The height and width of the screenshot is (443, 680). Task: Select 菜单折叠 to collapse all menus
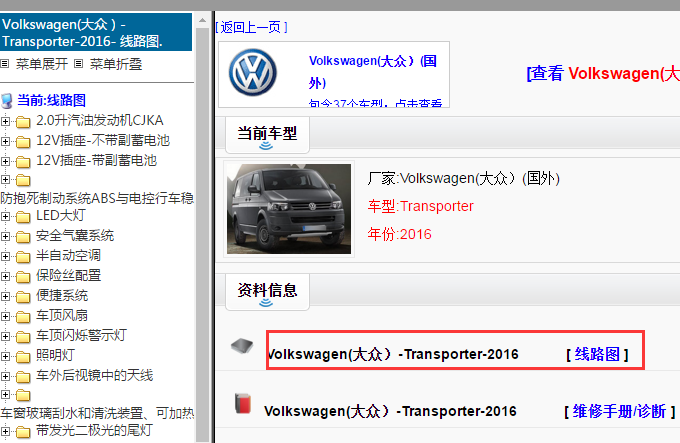pos(116,64)
